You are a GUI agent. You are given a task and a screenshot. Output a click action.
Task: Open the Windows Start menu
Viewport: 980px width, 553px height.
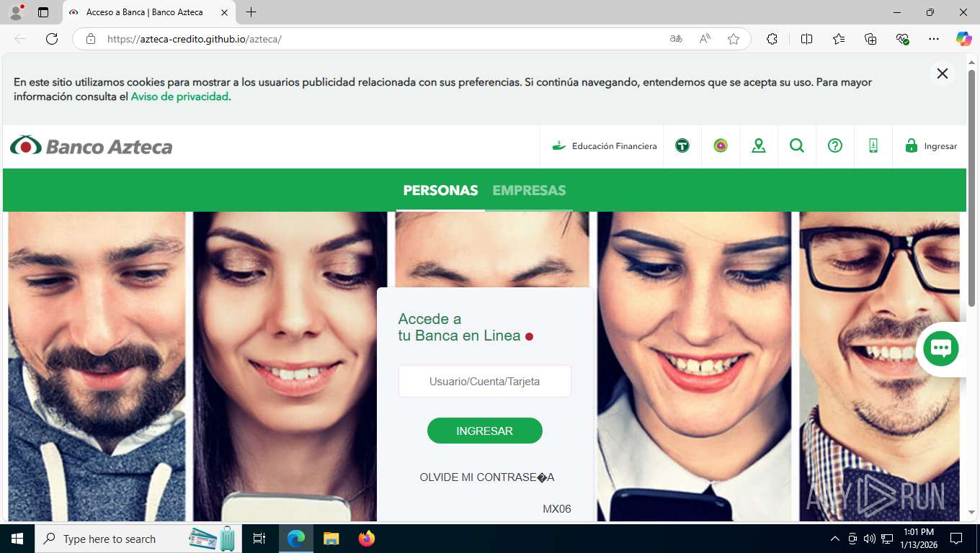click(x=17, y=539)
